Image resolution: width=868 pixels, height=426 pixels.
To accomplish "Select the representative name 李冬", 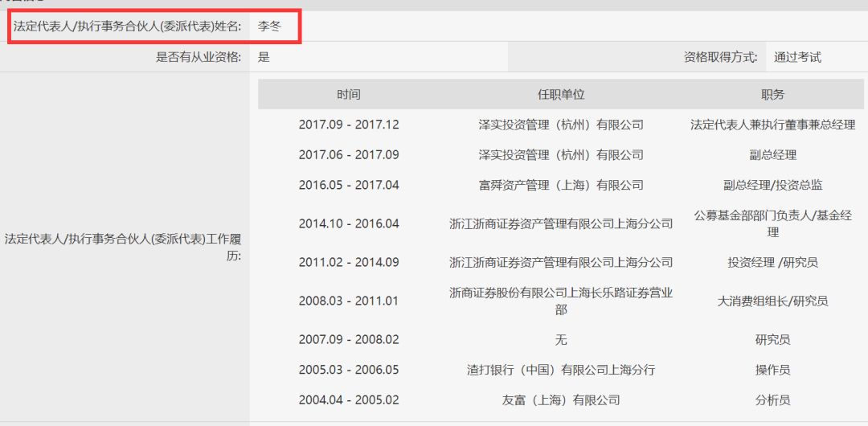I will click(x=269, y=26).
